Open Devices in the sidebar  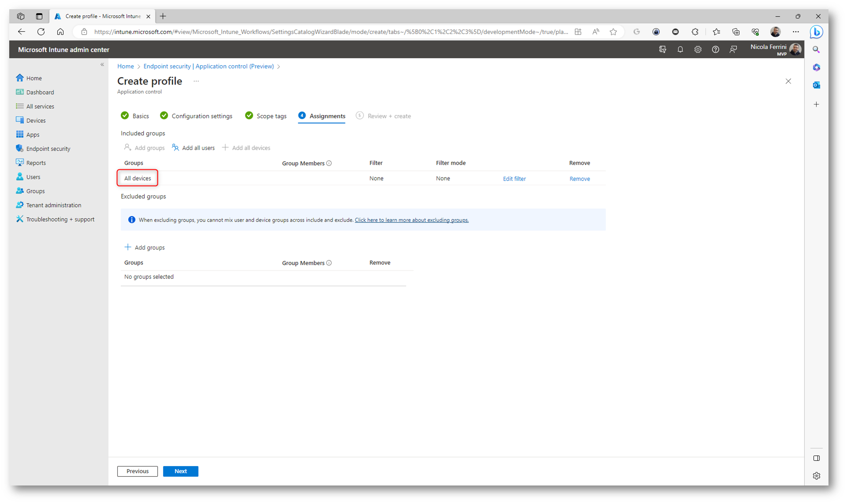[x=31, y=120]
